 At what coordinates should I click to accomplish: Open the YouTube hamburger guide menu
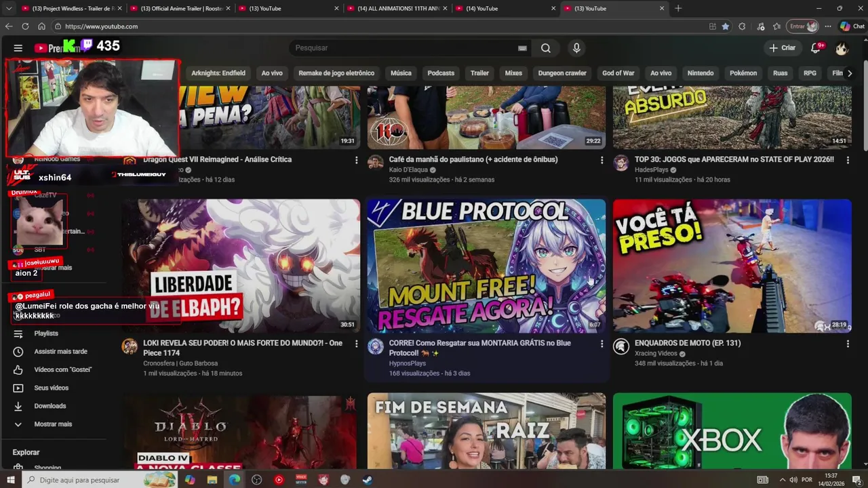pos(18,48)
